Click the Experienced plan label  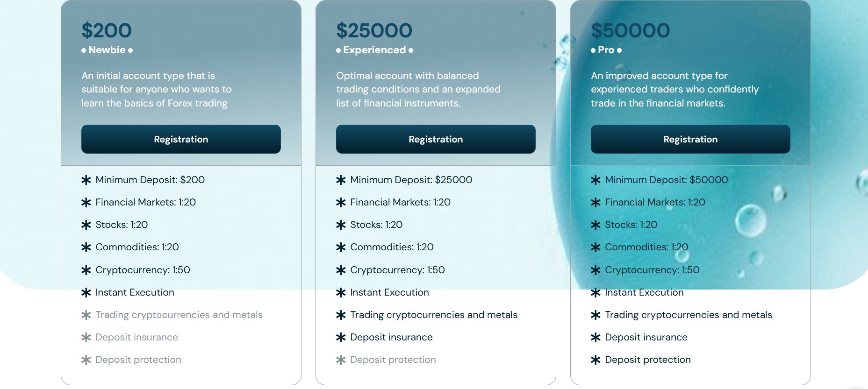(374, 50)
